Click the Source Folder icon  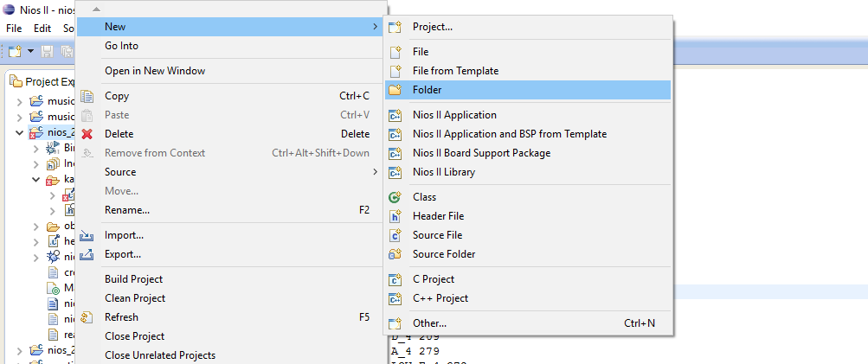(x=395, y=254)
